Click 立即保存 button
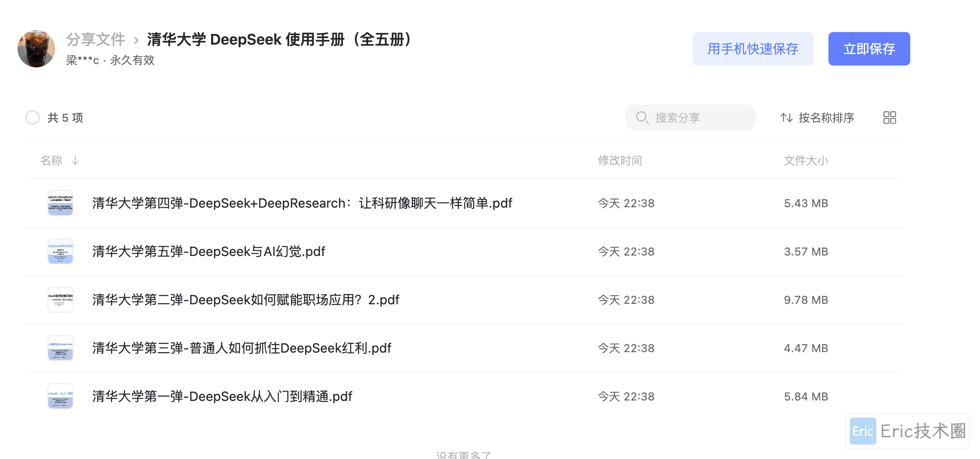 click(x=869, y=49)
